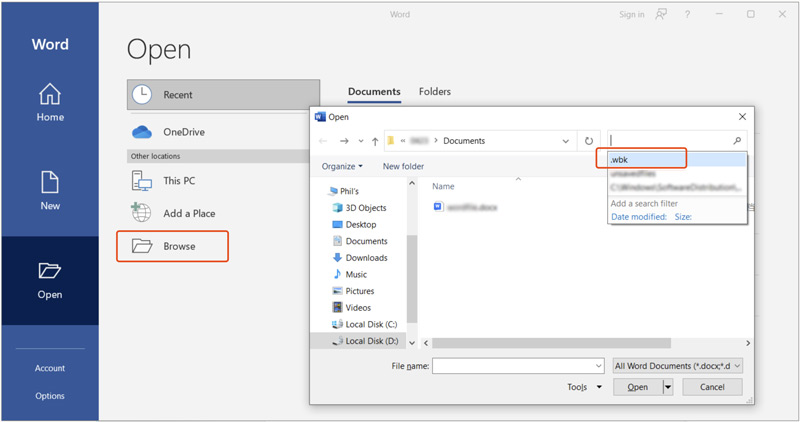The height and width of the screenshot is (422, 800).
Task: Select Recent locations entry
Action: (223, 94)
